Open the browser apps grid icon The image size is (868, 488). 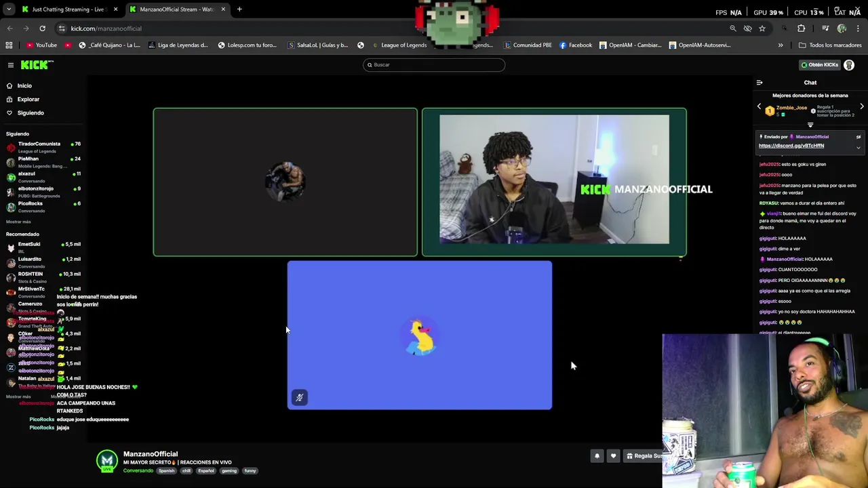(x=9, y=45)
